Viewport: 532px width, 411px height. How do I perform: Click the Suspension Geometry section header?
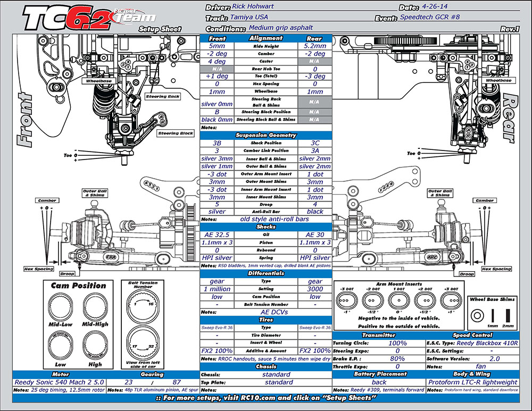[x=266, y=135]
